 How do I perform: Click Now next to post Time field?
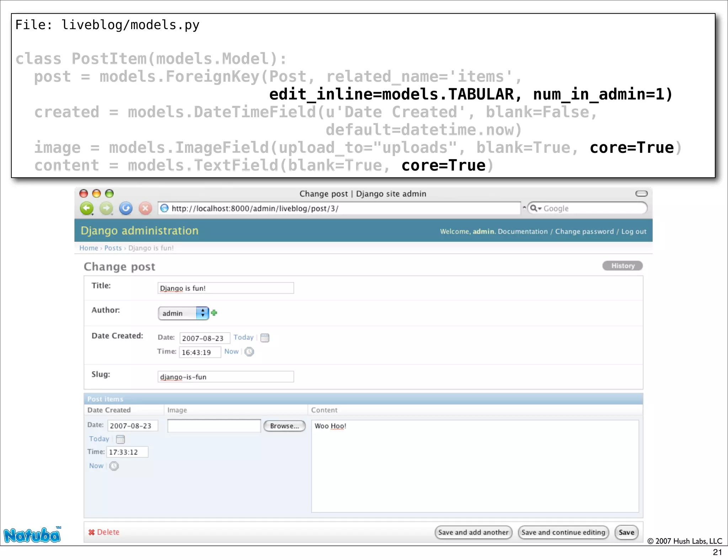click(x=231, y=351)
